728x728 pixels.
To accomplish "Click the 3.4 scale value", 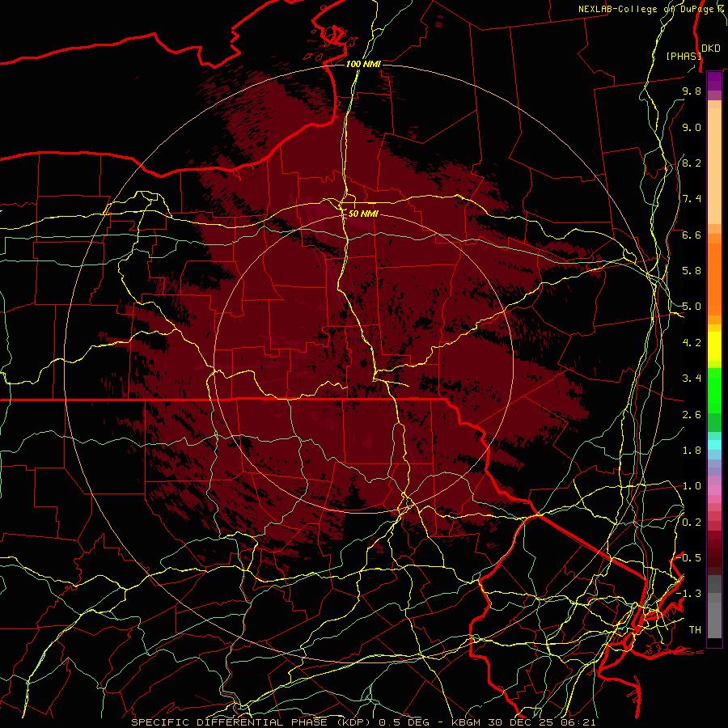I will click(x=692, y=379).
